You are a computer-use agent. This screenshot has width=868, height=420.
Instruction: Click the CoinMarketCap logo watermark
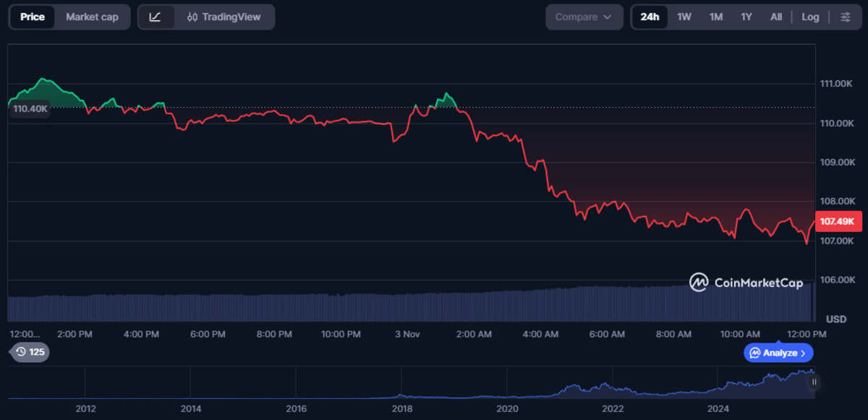click(746, 283)
